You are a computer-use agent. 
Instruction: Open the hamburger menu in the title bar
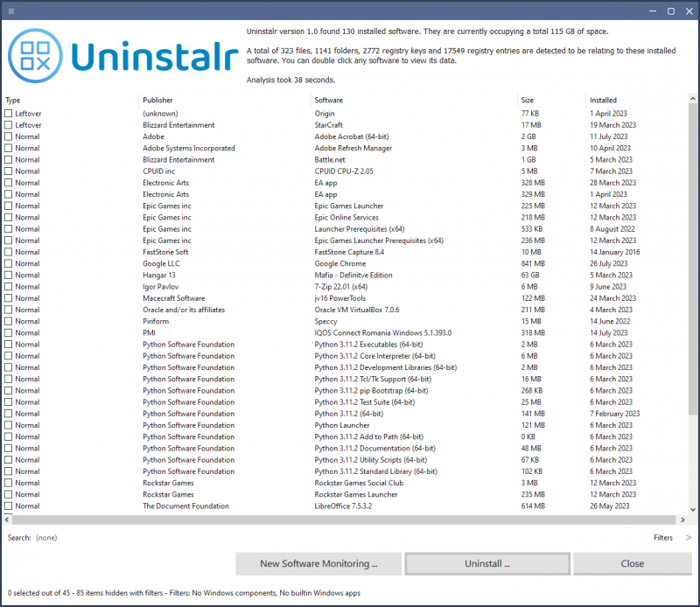pos(11,10)
